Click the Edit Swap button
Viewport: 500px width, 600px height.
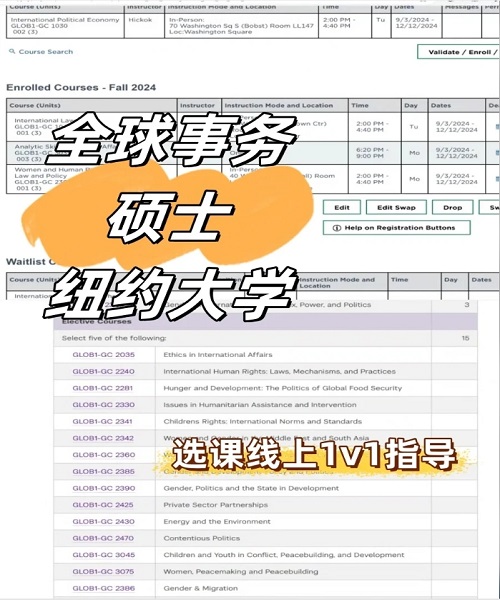[396, 207]
